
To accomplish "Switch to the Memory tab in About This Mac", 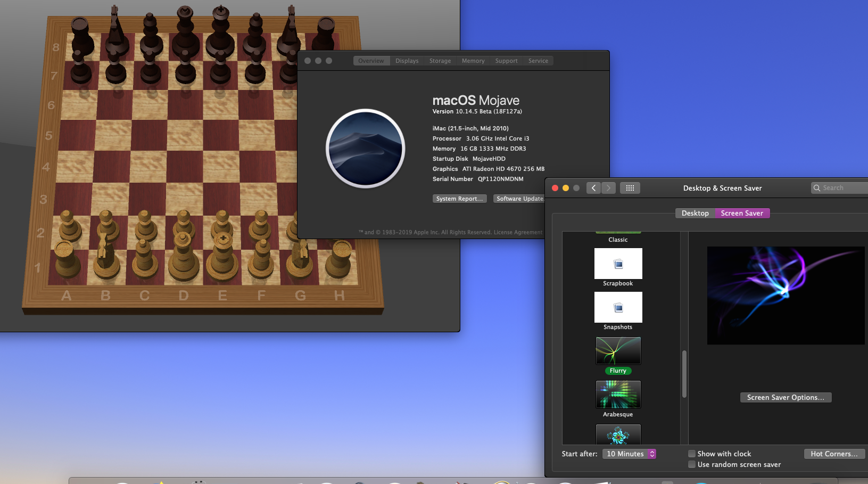I will (473, 61).
